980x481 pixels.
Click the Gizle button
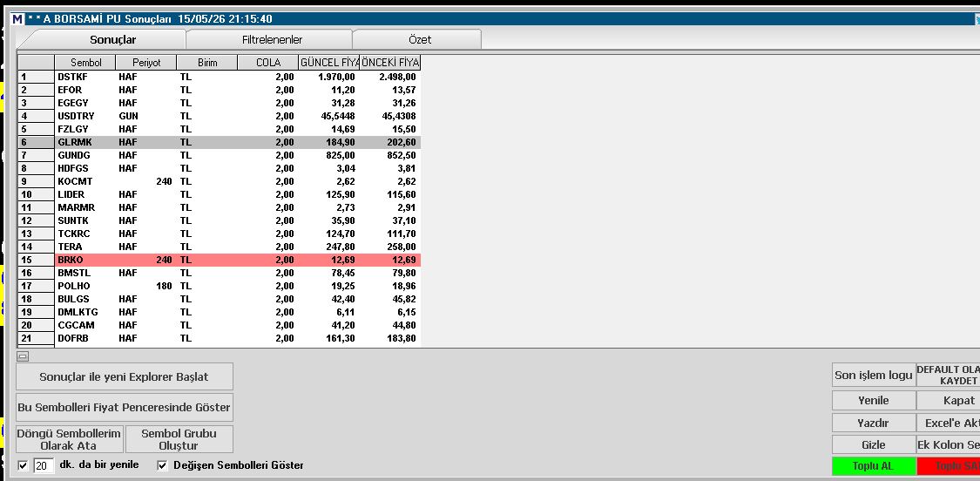(873, 444)
